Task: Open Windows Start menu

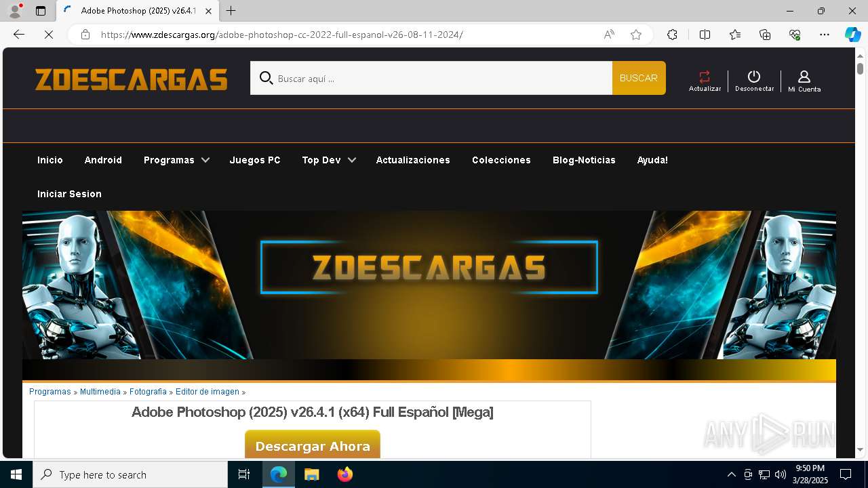Action: (16, 474)
